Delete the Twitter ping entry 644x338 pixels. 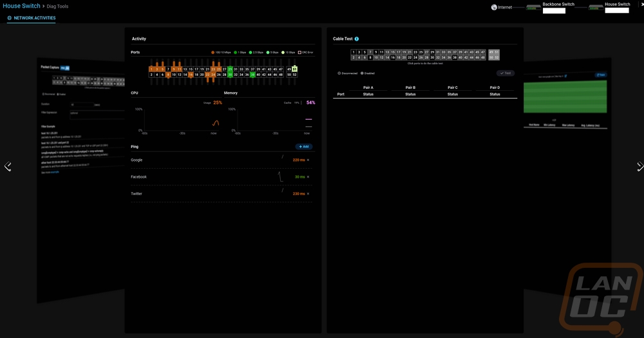pos(308,194)
